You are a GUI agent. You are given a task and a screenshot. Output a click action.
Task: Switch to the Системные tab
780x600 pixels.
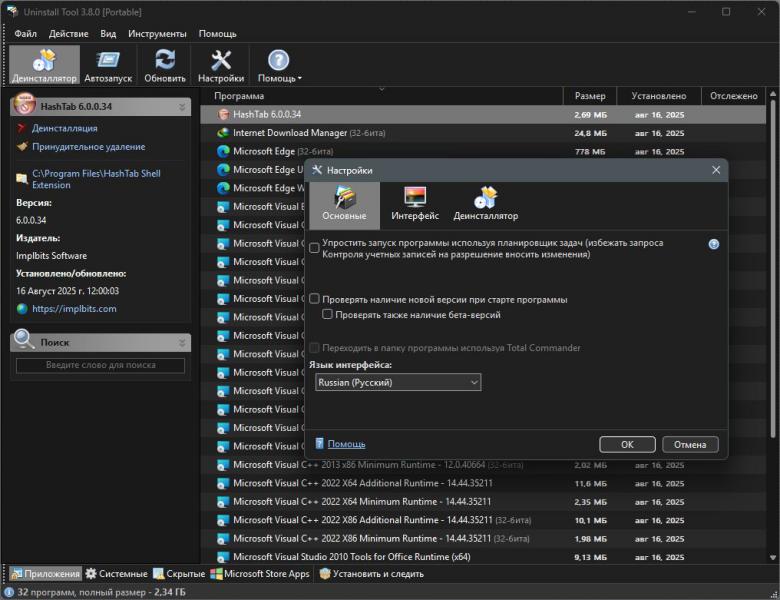[x=116, y=574]
